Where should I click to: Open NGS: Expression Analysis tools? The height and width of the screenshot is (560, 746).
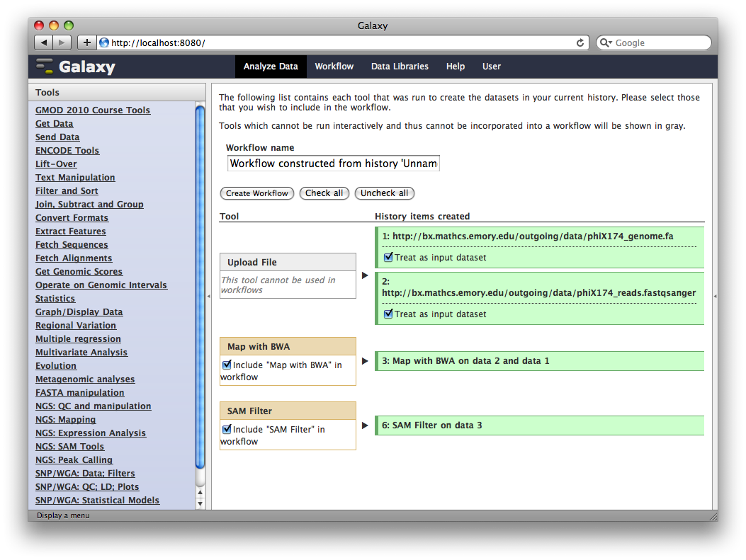[91, 433]
